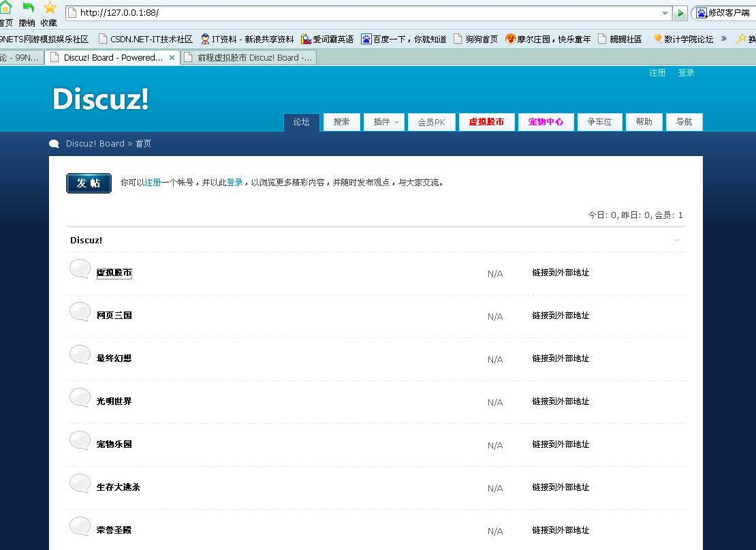Image resolution: width=756 pixels, height=550 pixels.
Task: Collapse the Discuz! forum category section
Action: point(677,240)
